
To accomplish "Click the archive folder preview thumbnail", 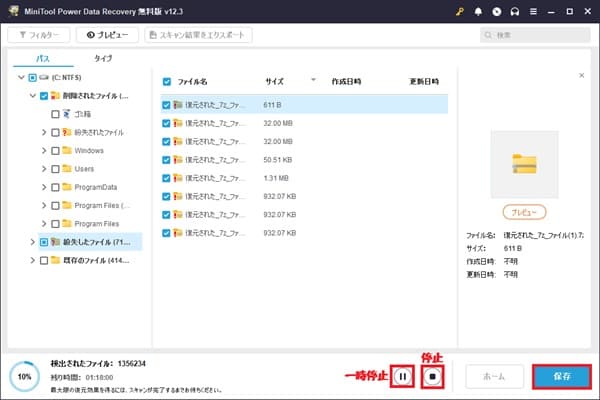I will [x=525, y=165].
